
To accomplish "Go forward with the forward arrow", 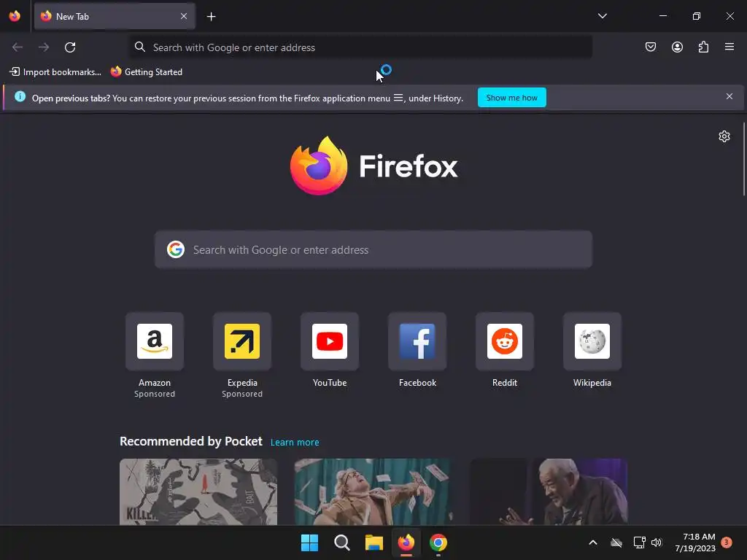I will tap(44, 47).
